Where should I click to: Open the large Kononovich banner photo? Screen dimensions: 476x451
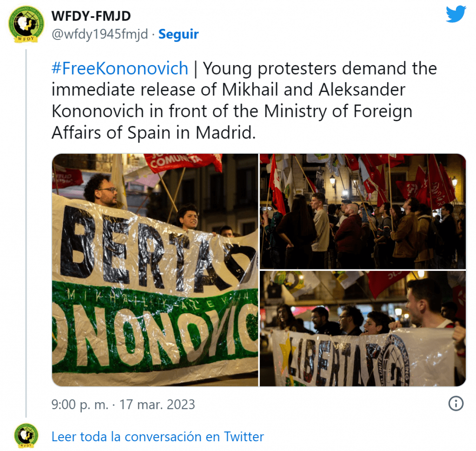coord(155,270)
